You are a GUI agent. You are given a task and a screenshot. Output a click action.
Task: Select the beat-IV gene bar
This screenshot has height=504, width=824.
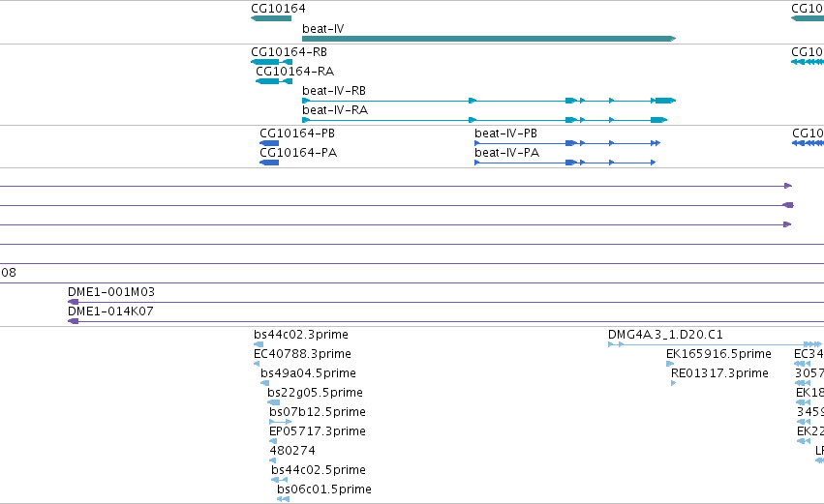pos(489,39)
